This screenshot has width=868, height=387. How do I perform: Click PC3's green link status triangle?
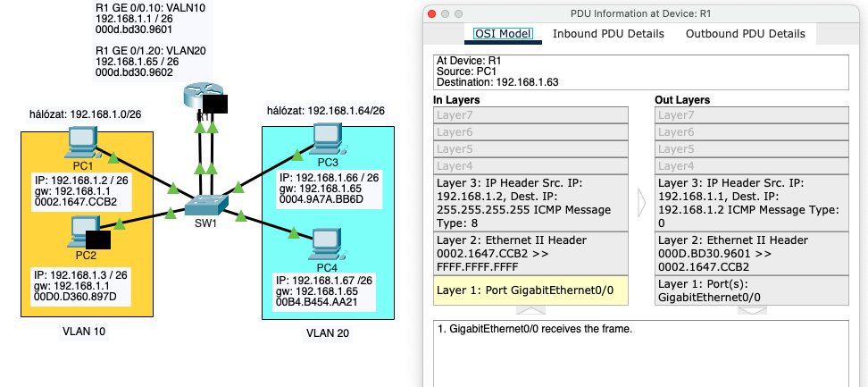[297, 155]
